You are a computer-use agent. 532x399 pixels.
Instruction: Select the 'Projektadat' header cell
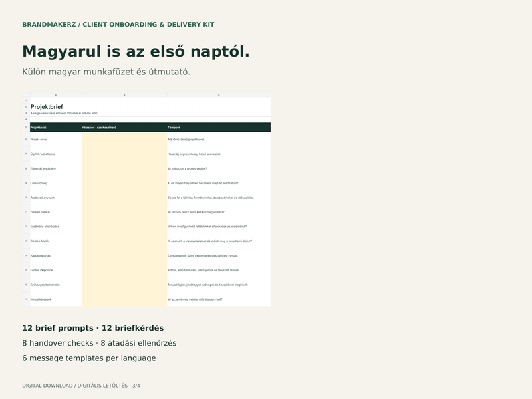[56, 128]
